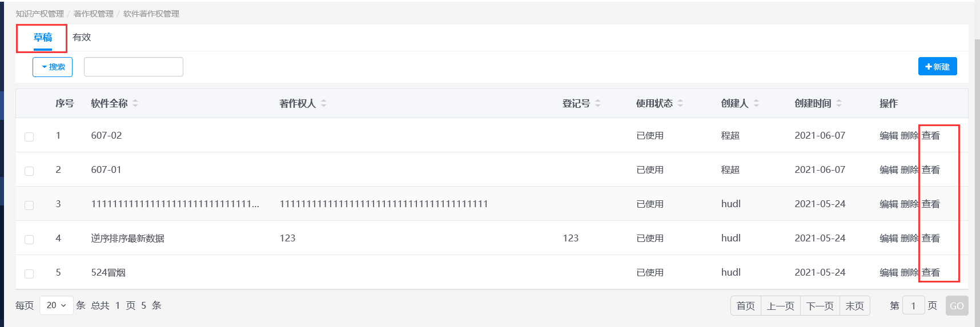View details via 查看 for 524冒烟
This screenshot has width=980, height=327.
click(x=931, y=273)
